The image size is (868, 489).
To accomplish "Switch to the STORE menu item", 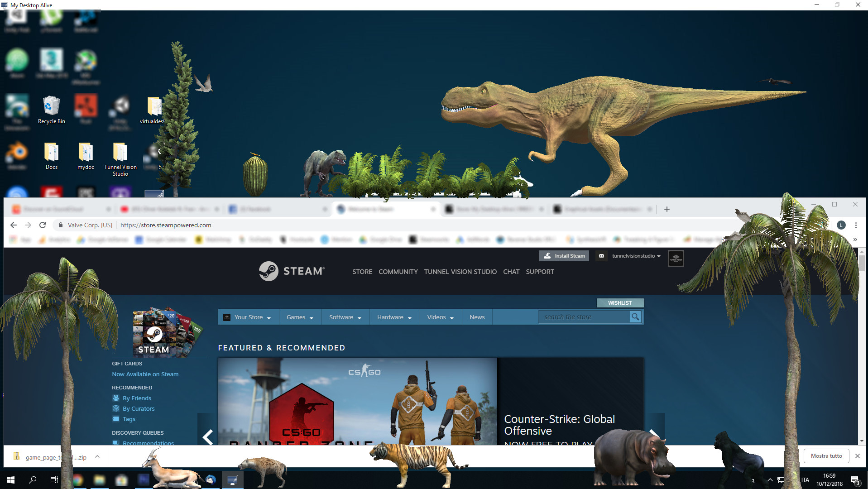I will pos(362,272).
